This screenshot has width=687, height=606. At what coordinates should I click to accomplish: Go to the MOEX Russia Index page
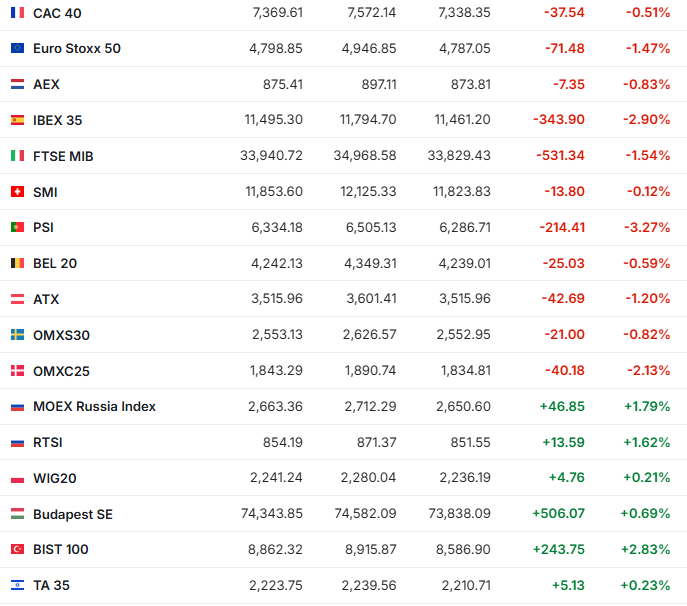[94, 407]
